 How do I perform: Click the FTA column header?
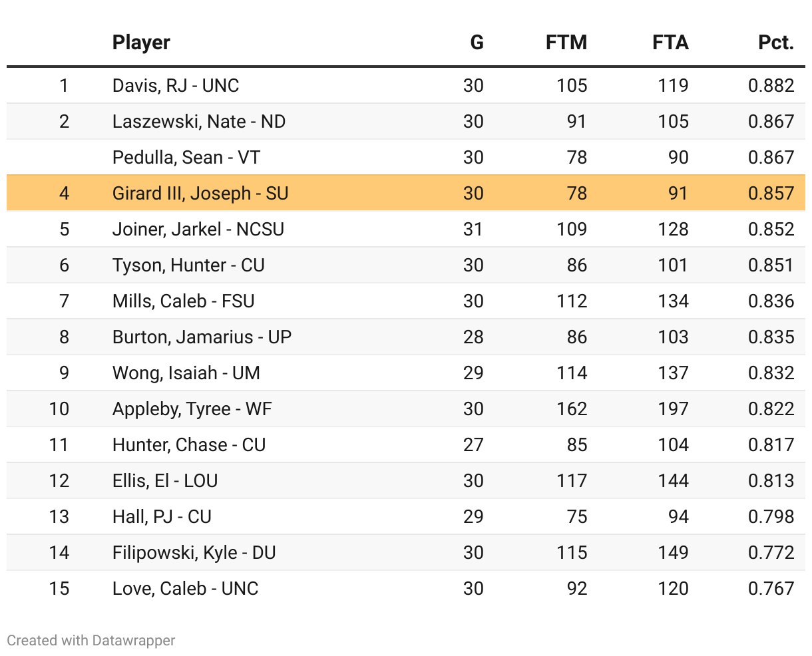click(x=670, y=43)
